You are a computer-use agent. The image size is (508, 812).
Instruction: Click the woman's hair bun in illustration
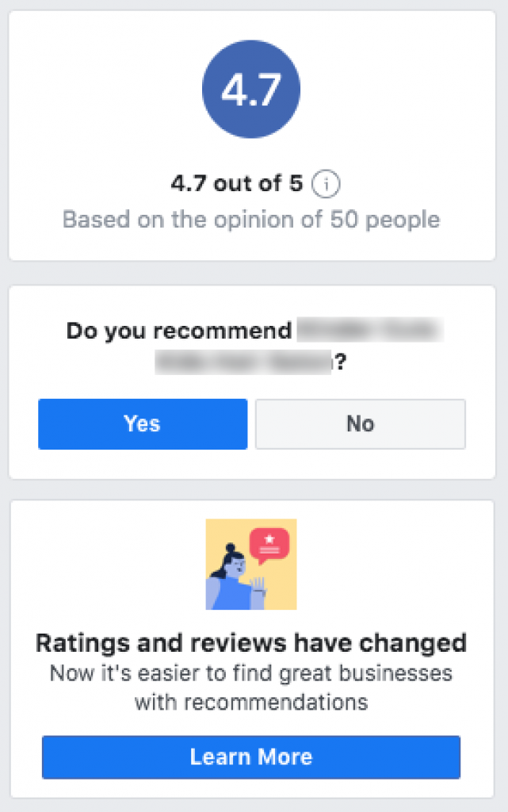click(x=230, y=548)
